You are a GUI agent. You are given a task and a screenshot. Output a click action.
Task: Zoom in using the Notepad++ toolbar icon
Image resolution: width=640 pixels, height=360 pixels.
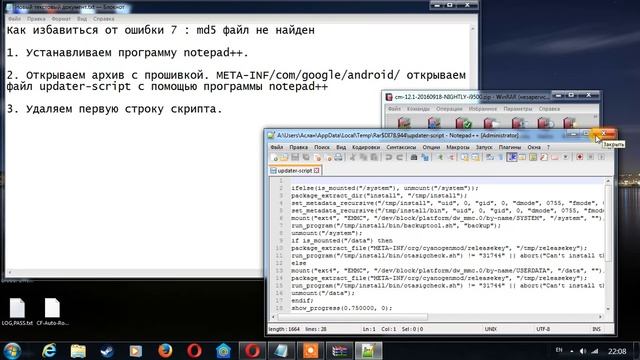click(x=440, y=157)
